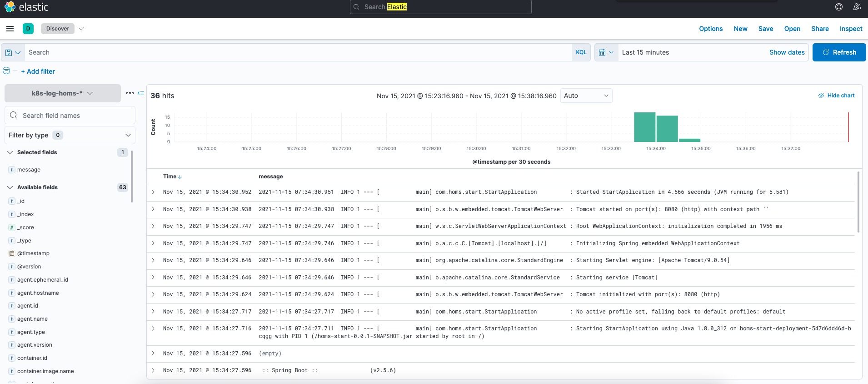Click the Refresh button
Screen dimensions: 868x384
coord(839,53)
